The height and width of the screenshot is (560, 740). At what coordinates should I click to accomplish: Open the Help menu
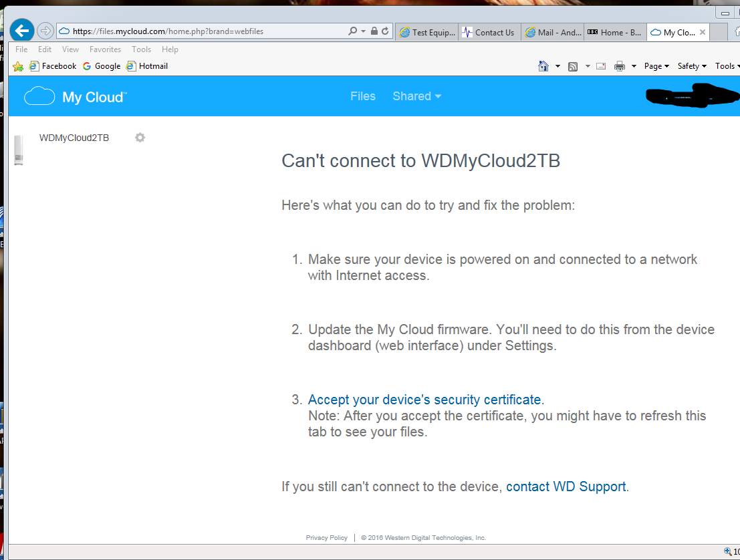(170, 49)
